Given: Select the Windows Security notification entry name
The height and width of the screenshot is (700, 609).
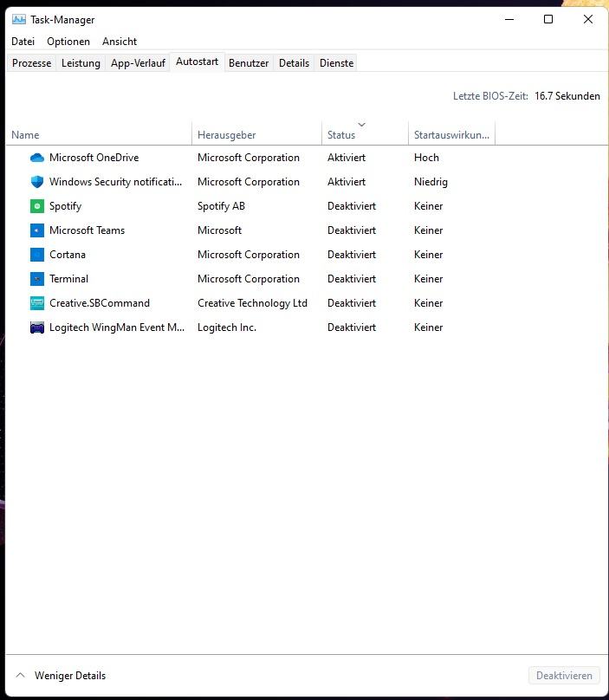Looking at the screenshot, I should 115,182.
